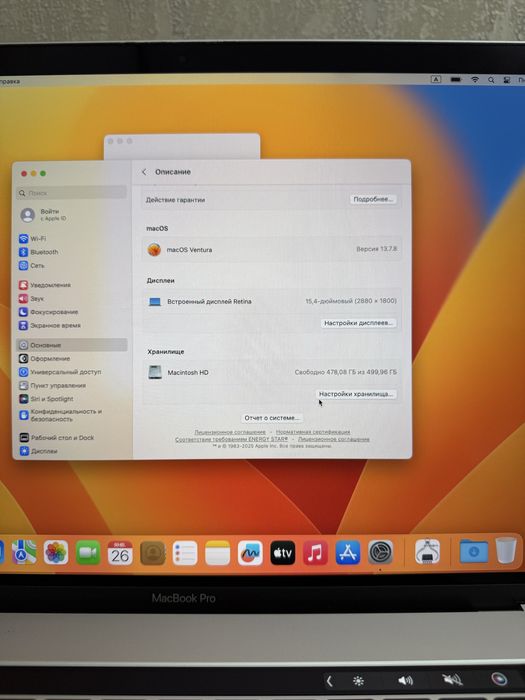525x700 pixels.
Task: Open Оформление settings
Action: pos(44,358)
